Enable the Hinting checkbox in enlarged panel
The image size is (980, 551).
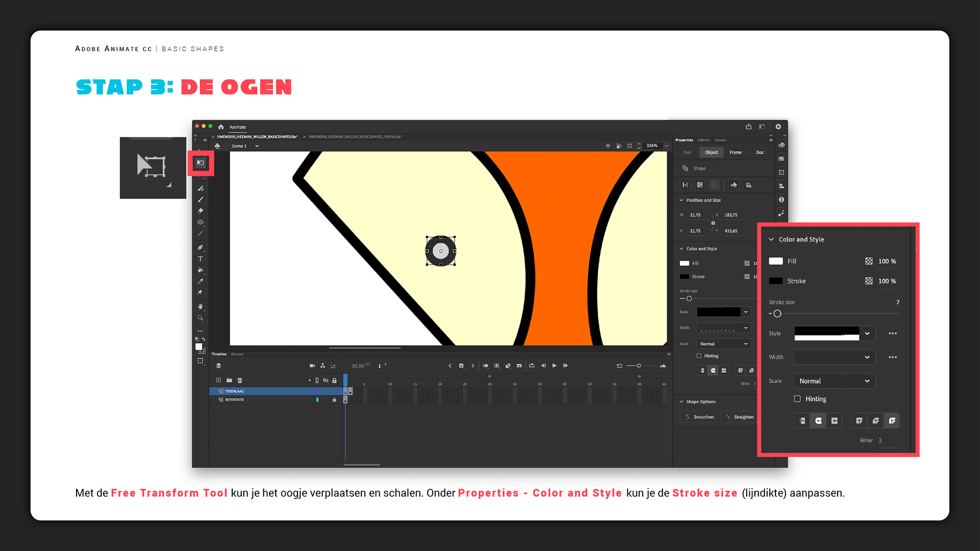(x=797, y=399)
